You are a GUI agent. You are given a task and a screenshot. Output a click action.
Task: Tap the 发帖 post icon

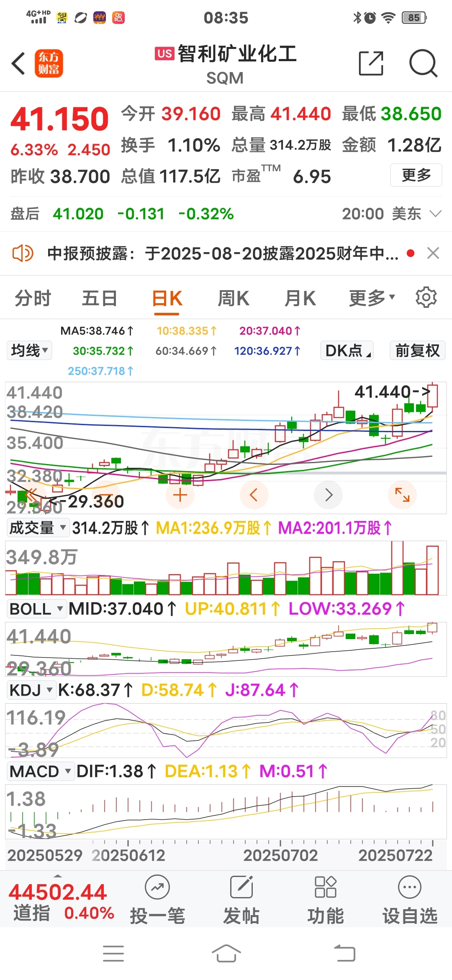241,887
